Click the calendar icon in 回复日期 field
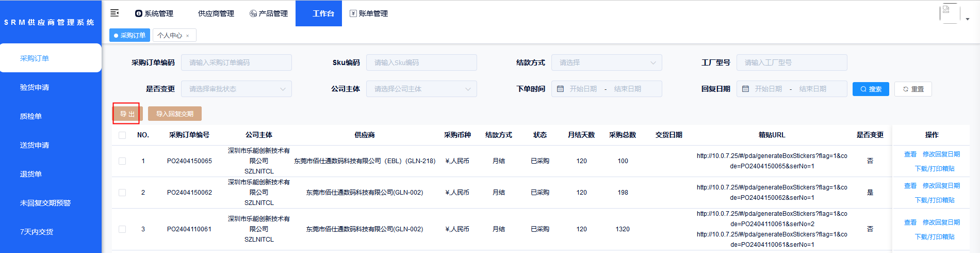Image resolution: width=980 pixels, height=253 pixels. (745, 89)
